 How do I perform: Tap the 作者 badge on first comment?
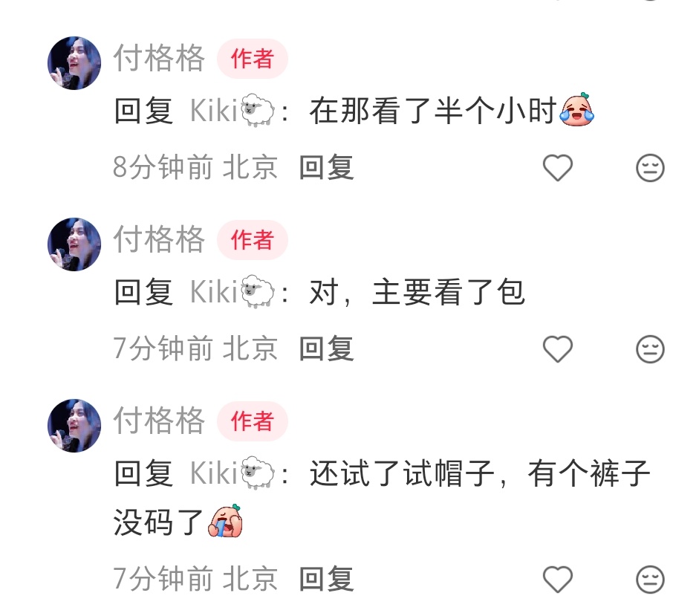[x=253, y=59]
